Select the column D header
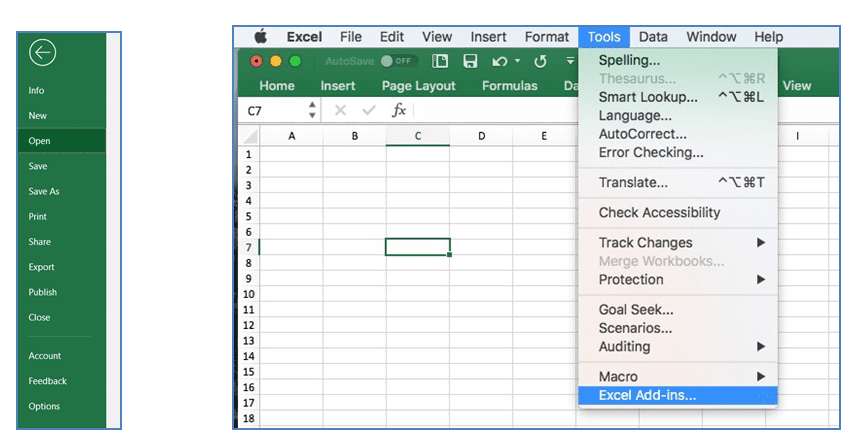The width and height of the screenshot is (855, 442). tap(481, 136)
